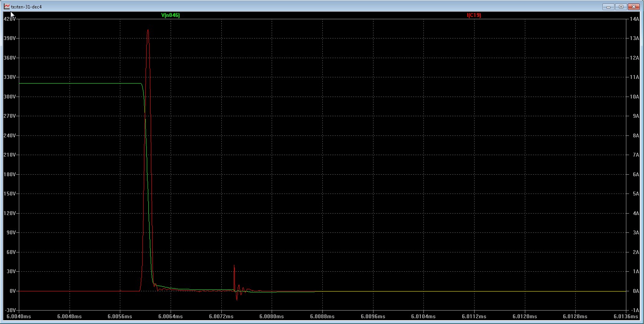
Task: Click the 7A right axis label
Action: pyautogui.click(x=636, y=155)
